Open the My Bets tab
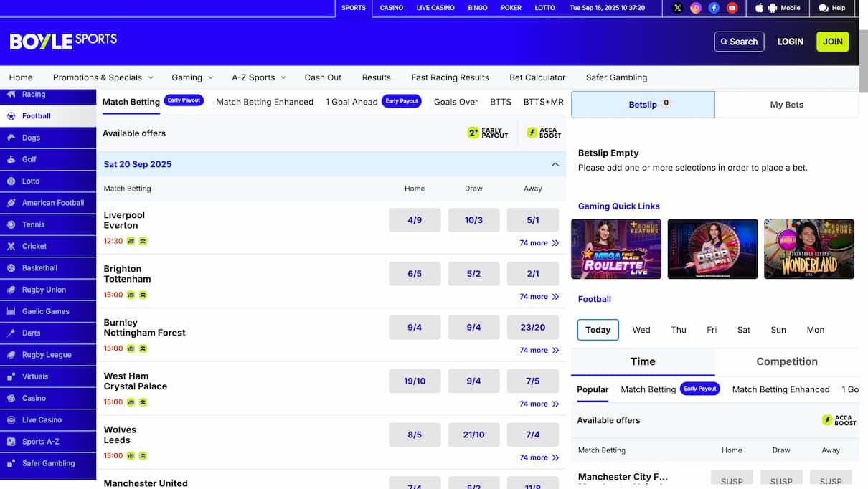The width and height of the screenshot is (868, 489). pyautogui.click(x=787, y=105)
